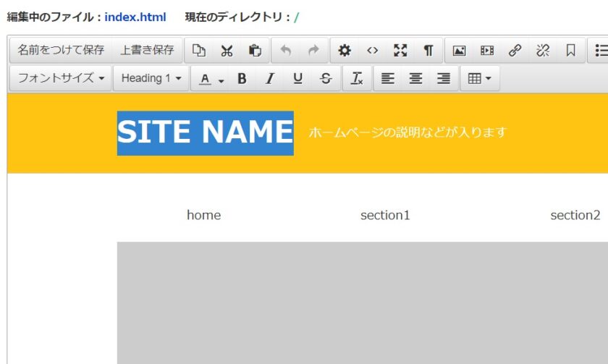Insert anchor with bookmark icon
The height and width of the screenshot is (364, 608).
(x=571, y=51)
